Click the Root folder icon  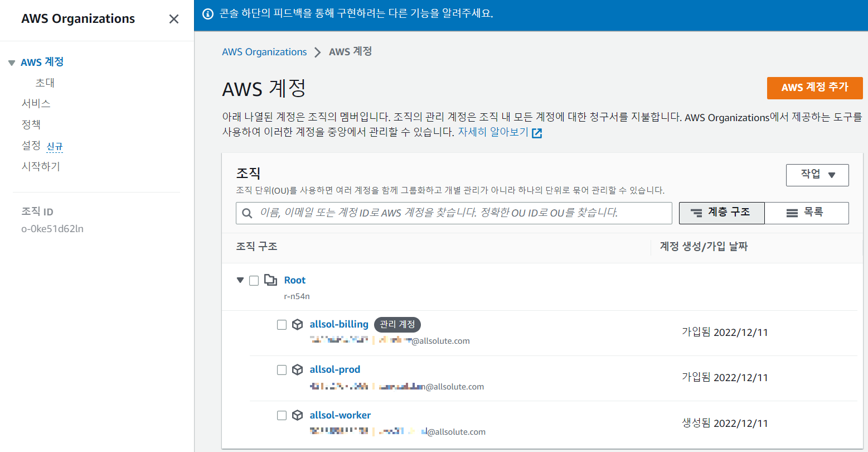[x=270, y=280]
